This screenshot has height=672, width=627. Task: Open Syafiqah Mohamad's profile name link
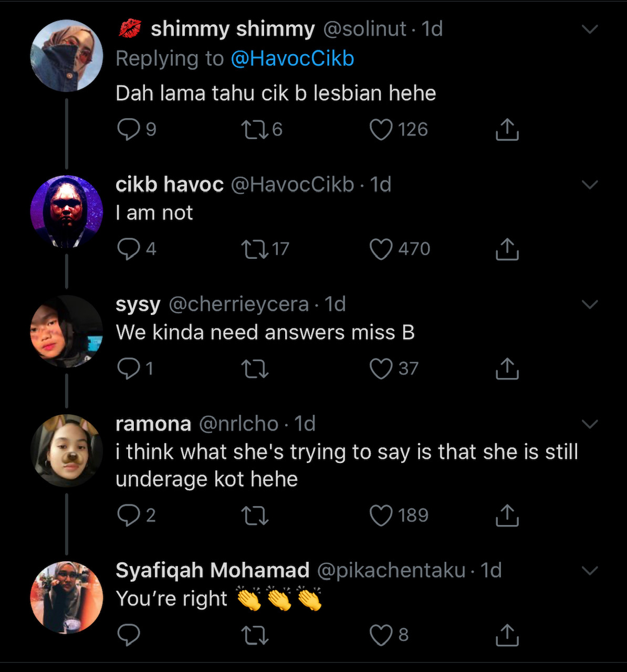tap(212, 570)
